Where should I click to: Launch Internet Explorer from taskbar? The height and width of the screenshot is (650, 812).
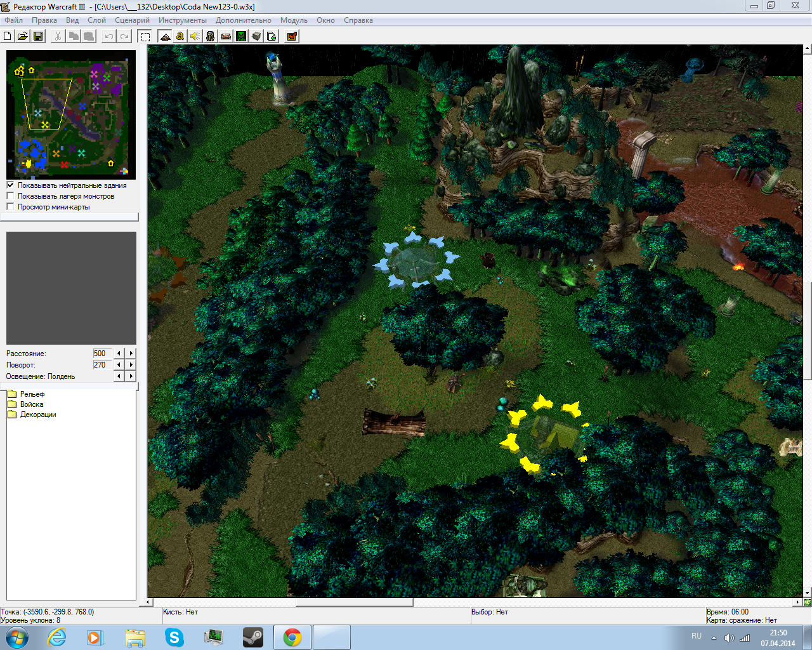point(56,637)
